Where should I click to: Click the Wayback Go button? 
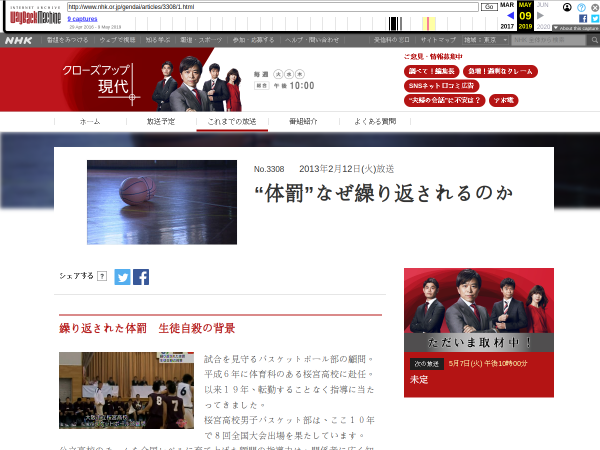pos(489,7)
